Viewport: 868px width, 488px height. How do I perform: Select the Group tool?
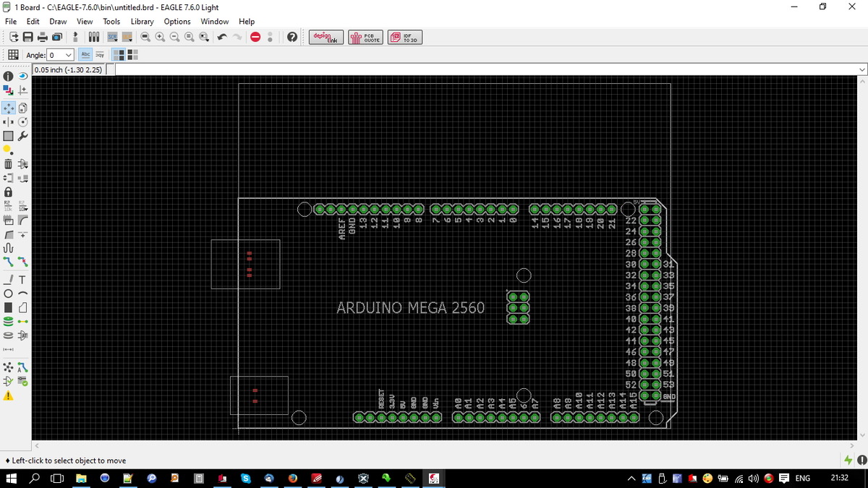click(x=9, y=135)
